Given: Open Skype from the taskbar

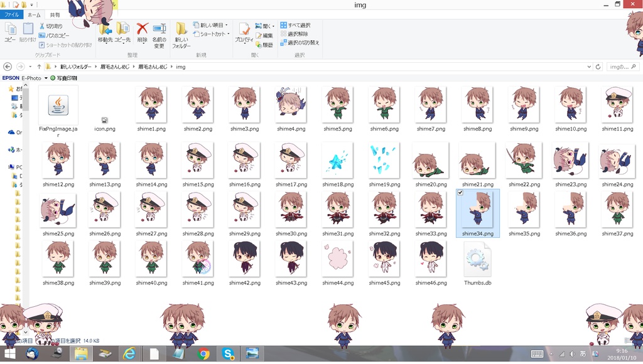Looking at the screenshot, I should (x=228, y=353).
